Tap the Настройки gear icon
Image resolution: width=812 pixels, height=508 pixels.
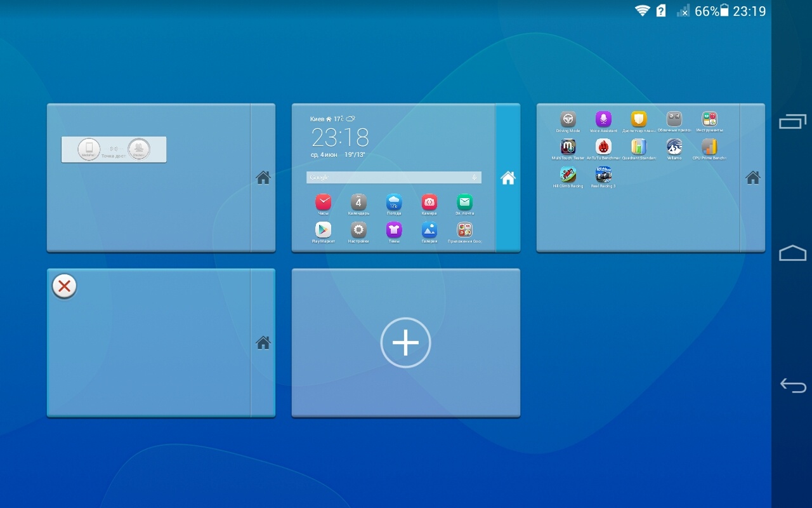point(358,230)
